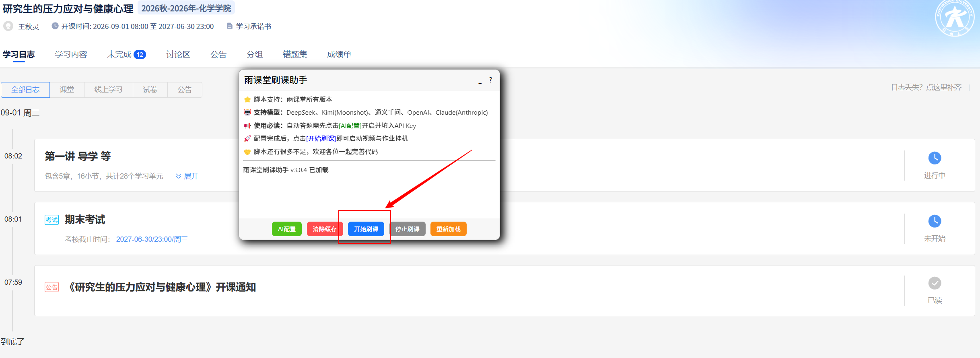Image resolution: width=980 pixels, height=358 pixels.
Task: Switch to the 学习内容 tab
Action: click(71, 54)
